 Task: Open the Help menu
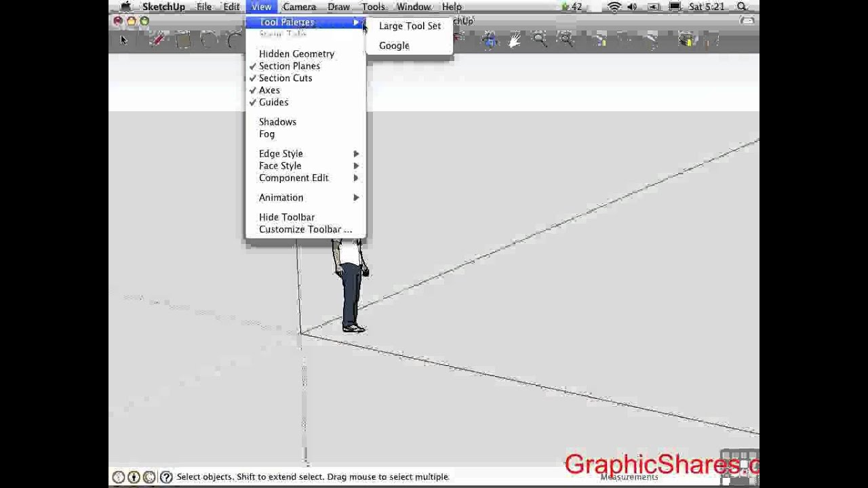click(452, 7)
